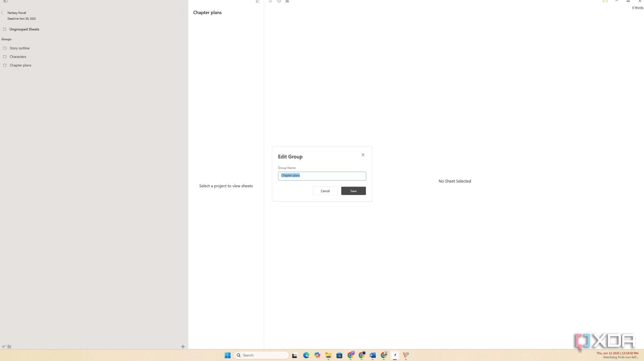The height and width of the screenshot is (361, 644).
Task: Cancel editing the group
Action: tap(325, 191)
